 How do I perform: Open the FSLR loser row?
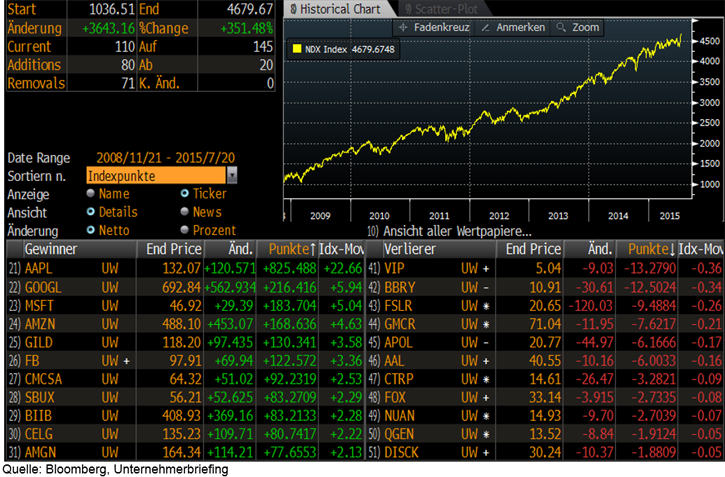pos(545,306)
